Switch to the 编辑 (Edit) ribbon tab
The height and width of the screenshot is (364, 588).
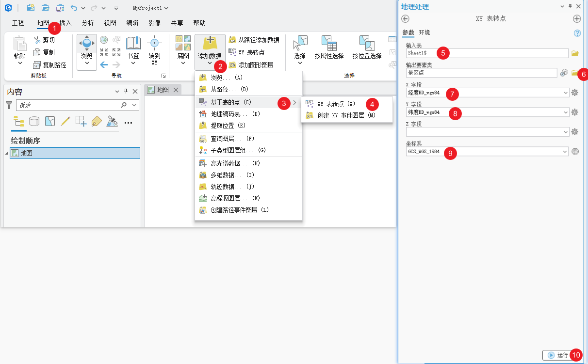pos(132,23)
